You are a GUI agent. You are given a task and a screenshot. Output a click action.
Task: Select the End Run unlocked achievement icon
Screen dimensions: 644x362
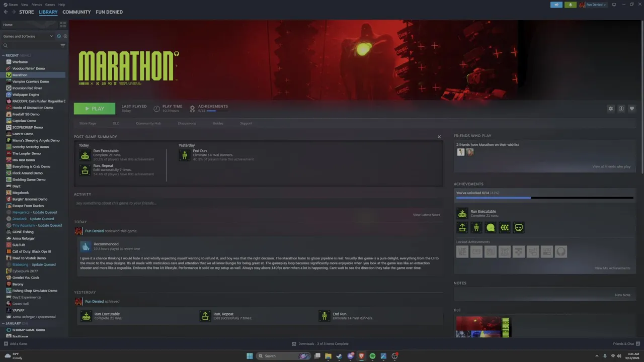pyautogui.click(x=476, y=228)
